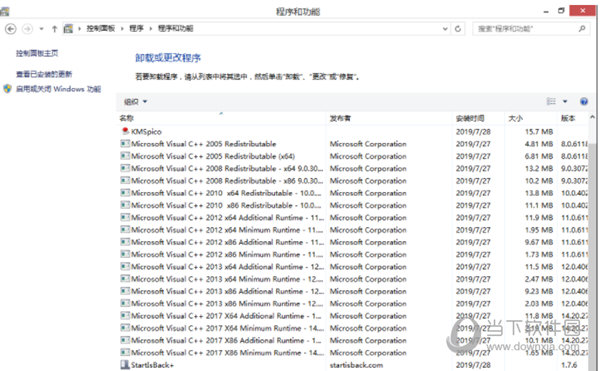Select 程序和功能 in breadcrumb path
The width and height of the screenshot is (600, 371).
[x=176, y=28]
